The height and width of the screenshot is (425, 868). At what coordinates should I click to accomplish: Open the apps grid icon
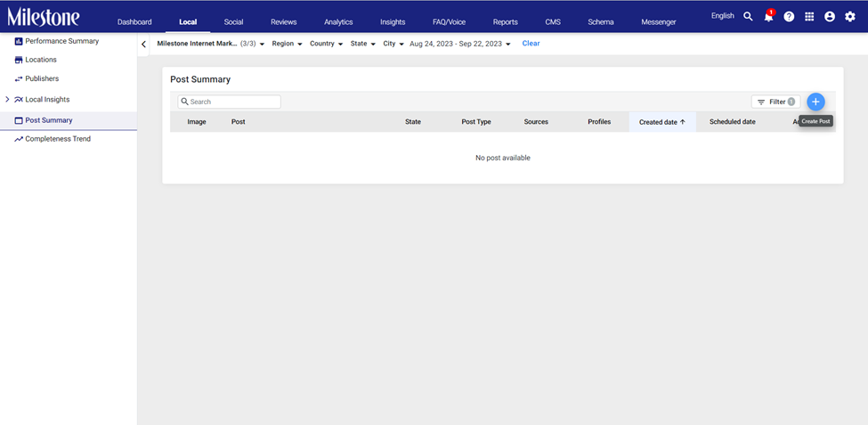809,17
